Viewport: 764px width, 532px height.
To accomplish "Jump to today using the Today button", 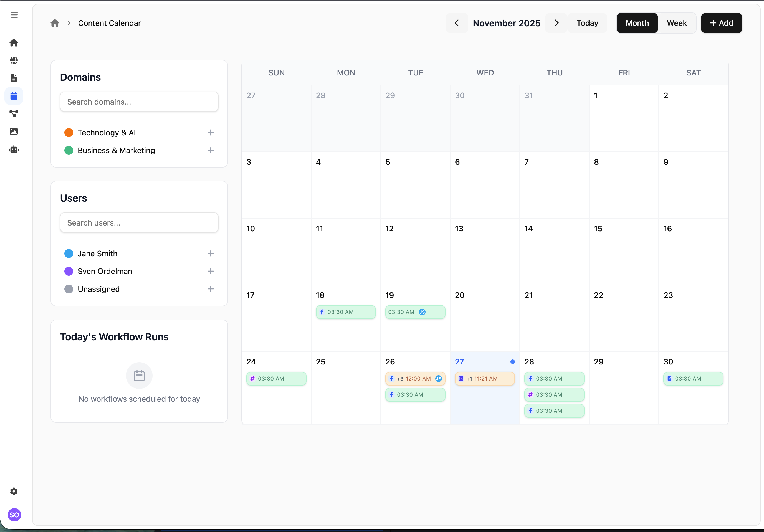I will [x=587, y=23].
